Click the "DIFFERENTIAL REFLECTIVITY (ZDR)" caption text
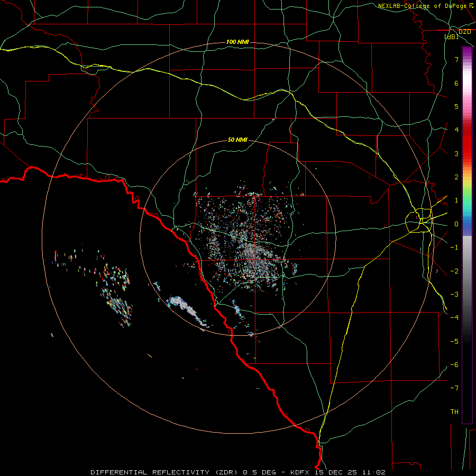This screenshot has width=476, height=476. [166, 472]
